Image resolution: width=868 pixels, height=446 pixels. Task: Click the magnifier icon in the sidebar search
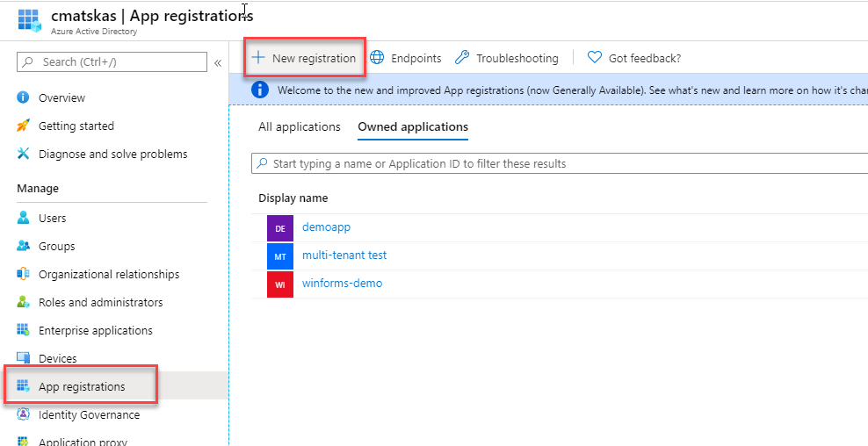click(29, 62)
